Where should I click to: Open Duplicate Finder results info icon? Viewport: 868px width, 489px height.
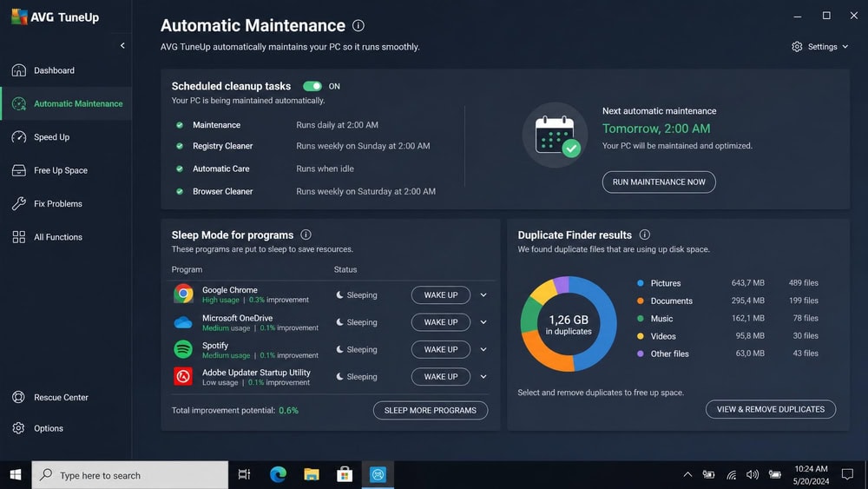tap(644, 235)
